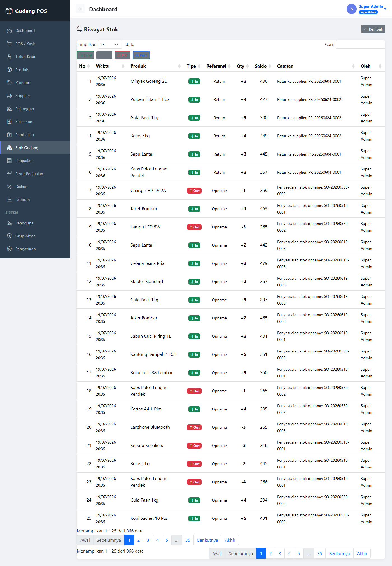Open the Laporan chart icon
392x566 pixels.
9,200
